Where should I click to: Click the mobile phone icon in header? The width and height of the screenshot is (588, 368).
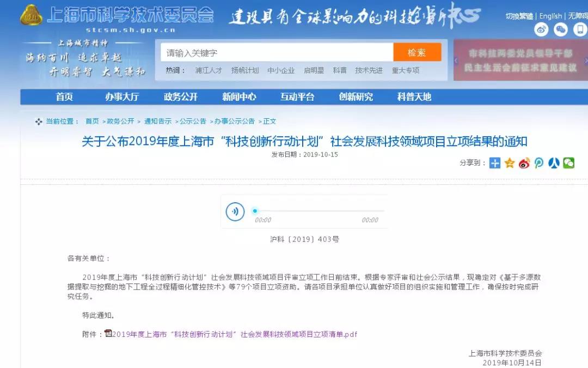[580, 29]
